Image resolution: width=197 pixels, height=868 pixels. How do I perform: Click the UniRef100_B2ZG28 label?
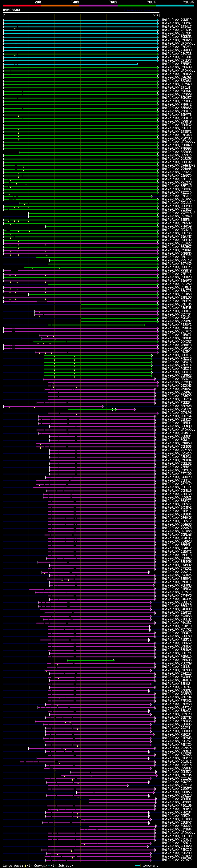[177, 856]
